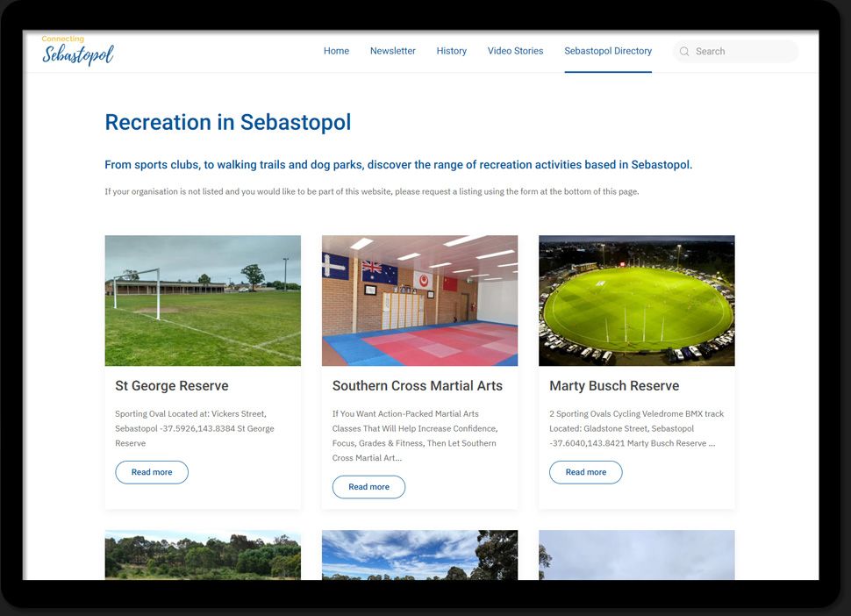Go to the Home page
851x616 pixels.
click(x=337, y=51)
